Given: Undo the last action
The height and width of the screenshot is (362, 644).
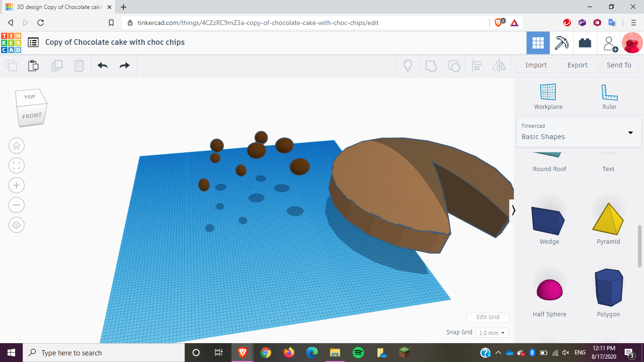Looking at the screenshot, I should click(103, 66).
